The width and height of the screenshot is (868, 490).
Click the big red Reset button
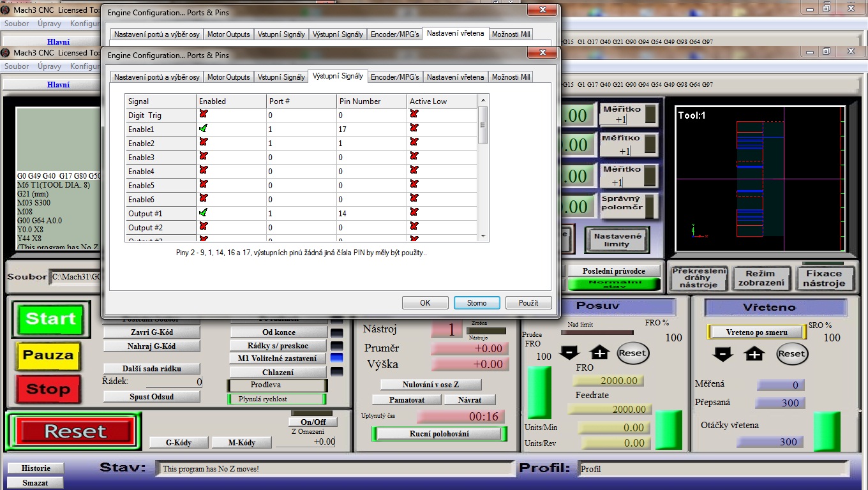[75, 432]
